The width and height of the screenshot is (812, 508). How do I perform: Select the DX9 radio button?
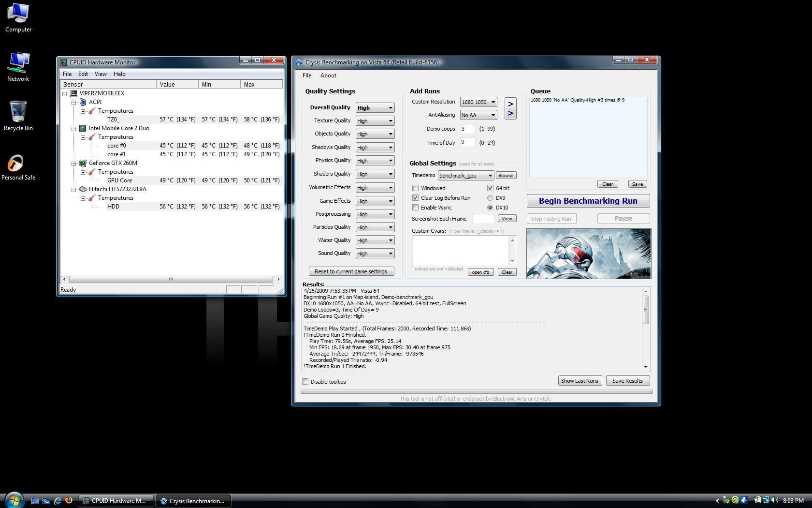click(x=490, y=198)
